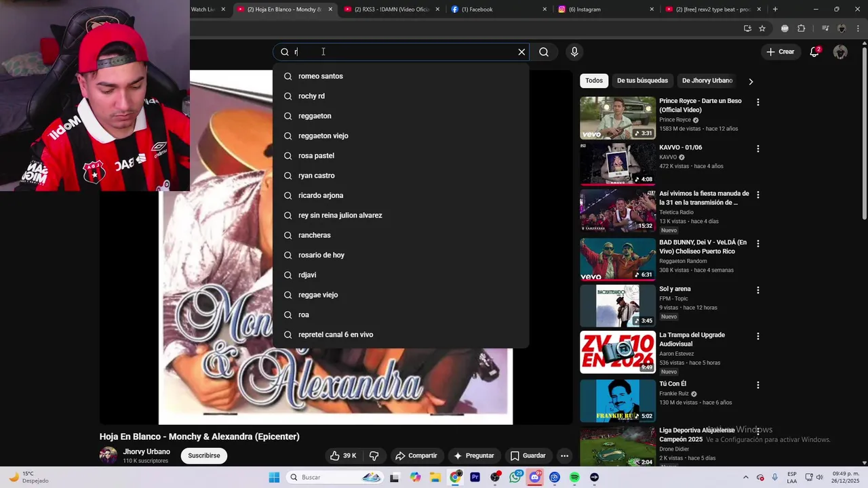Click the Preguntar button

474,455
